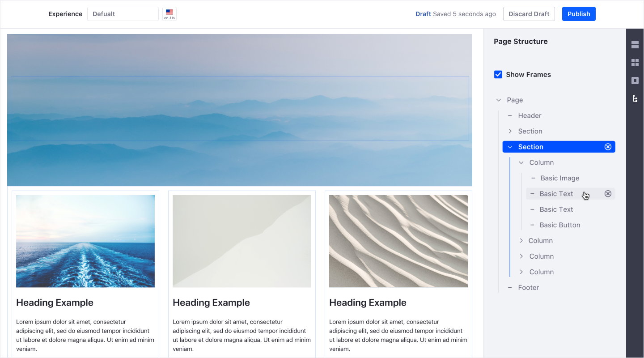The width and height of the screenshot is (644, 358).
Task: Click the Discard Draft button
Action: coord(529,14)
